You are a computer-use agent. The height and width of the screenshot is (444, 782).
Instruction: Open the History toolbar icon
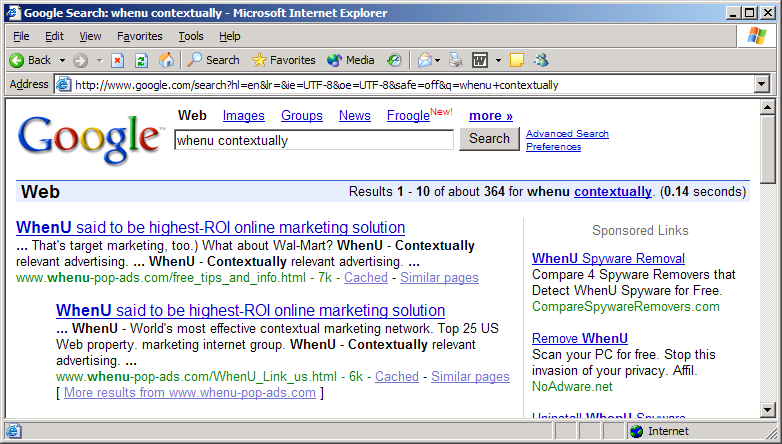pyautogui.click(x=394, y=60)
